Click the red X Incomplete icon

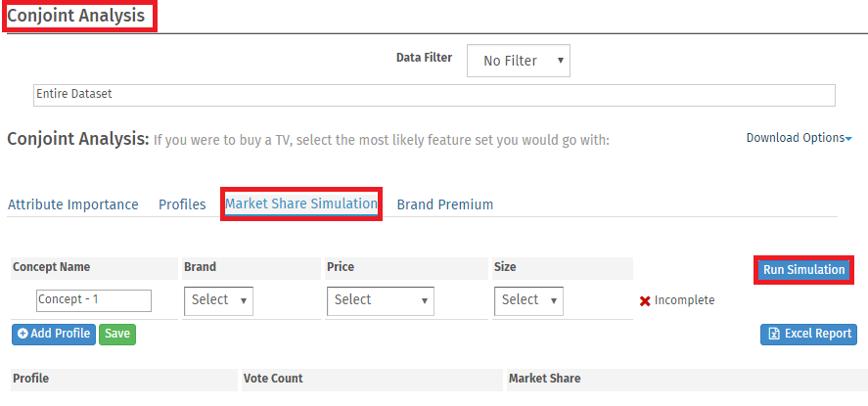(x=645, y=300)
